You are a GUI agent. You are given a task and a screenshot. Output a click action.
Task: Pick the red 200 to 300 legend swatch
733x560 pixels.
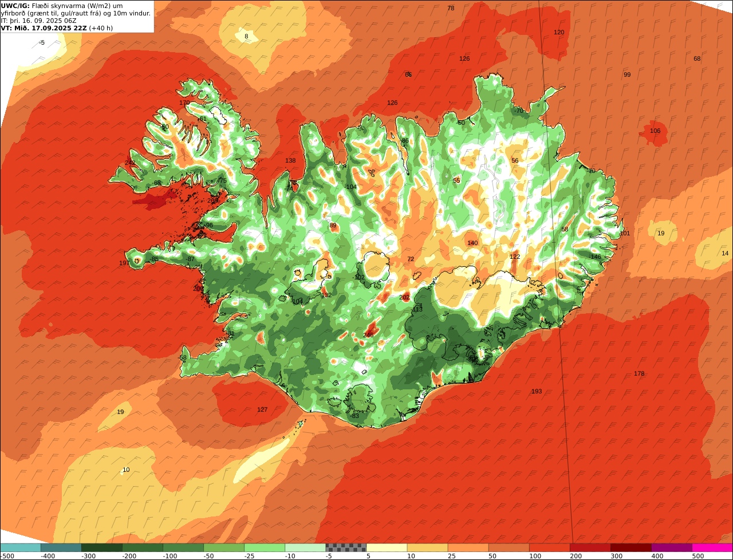pos(590,547)
